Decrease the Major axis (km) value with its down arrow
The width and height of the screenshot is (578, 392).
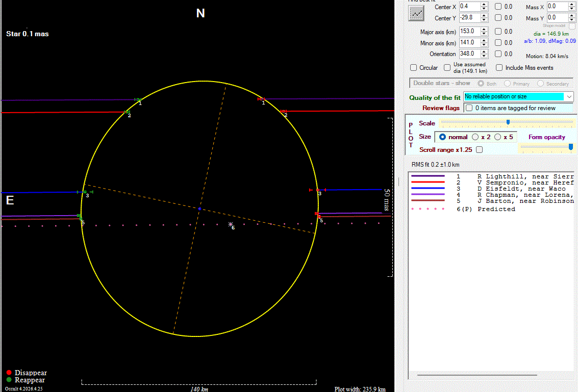click(484, 34)
